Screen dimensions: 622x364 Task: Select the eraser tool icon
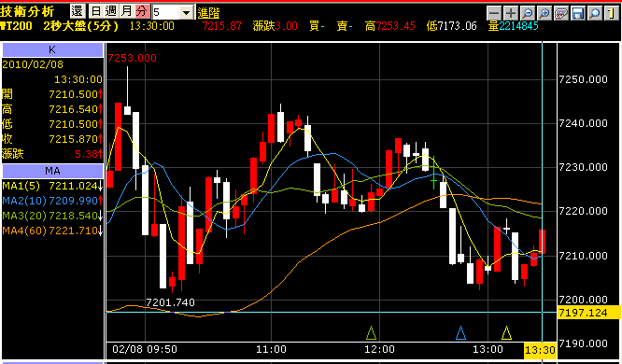[x=561, y=13]
